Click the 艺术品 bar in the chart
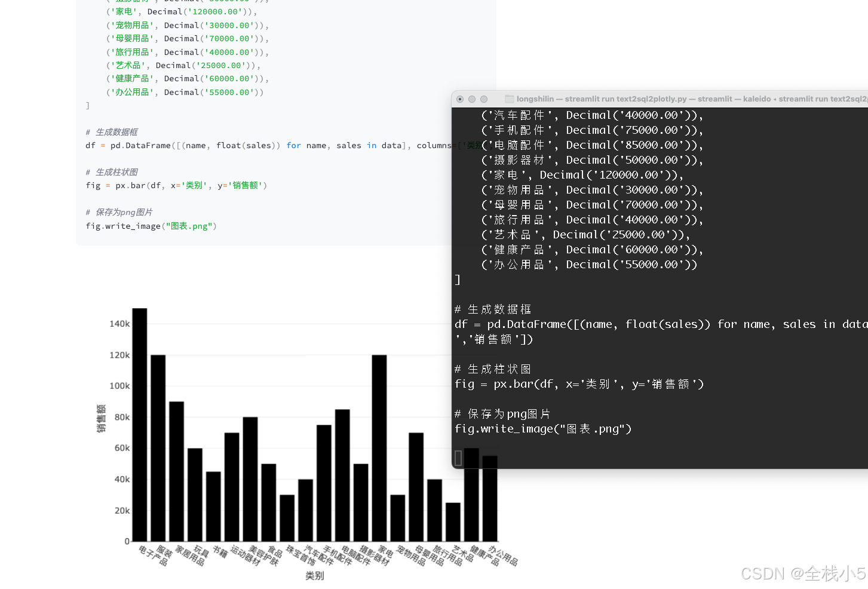The height and width of the screenshot is (589, 868). pyautogui.click(x=453, y=522)
